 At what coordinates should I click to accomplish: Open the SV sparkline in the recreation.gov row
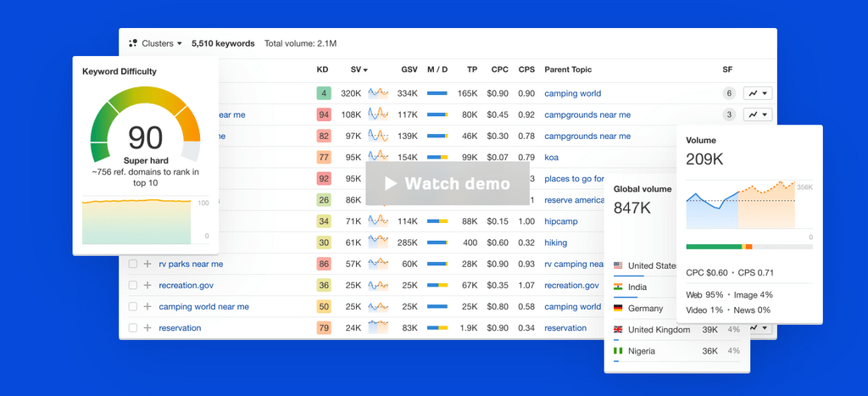pos(378,285)
